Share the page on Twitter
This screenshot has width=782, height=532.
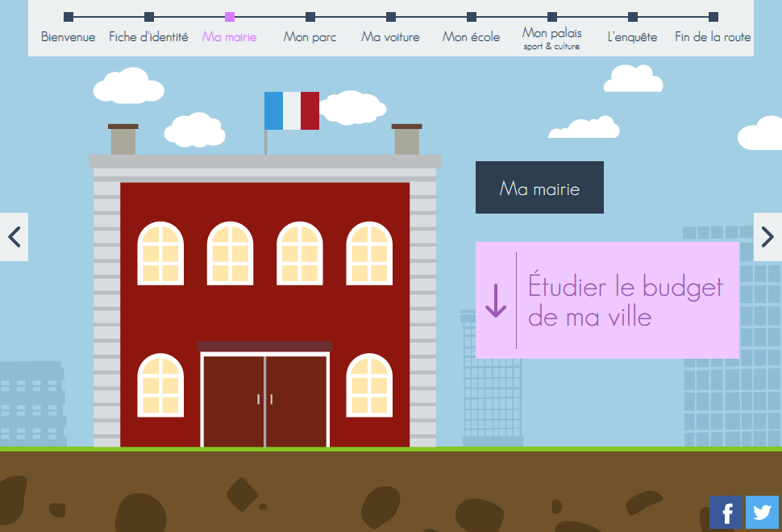[x=762, y=512]
